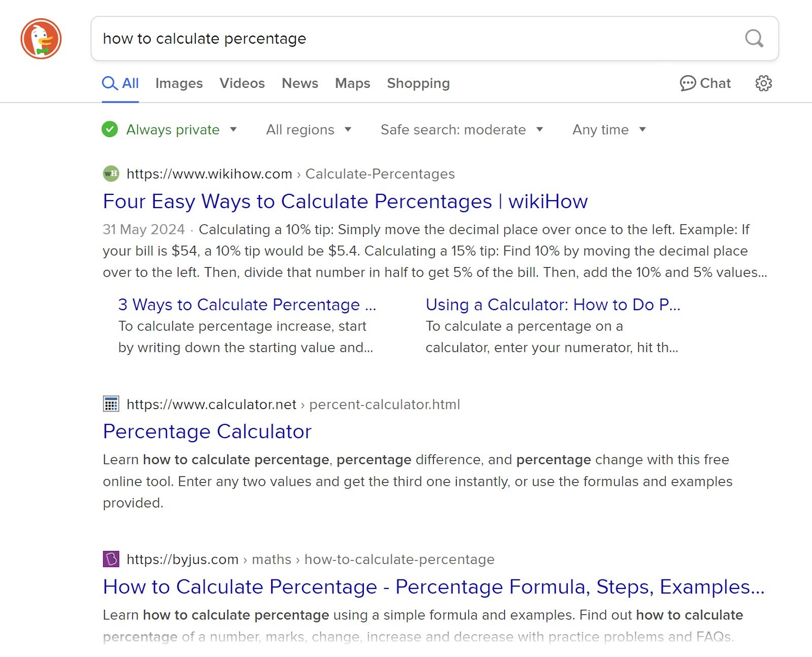Click inside the search query field
This screenshot has height=657, width=812.
pyautogui.click(x=416, y=39)
